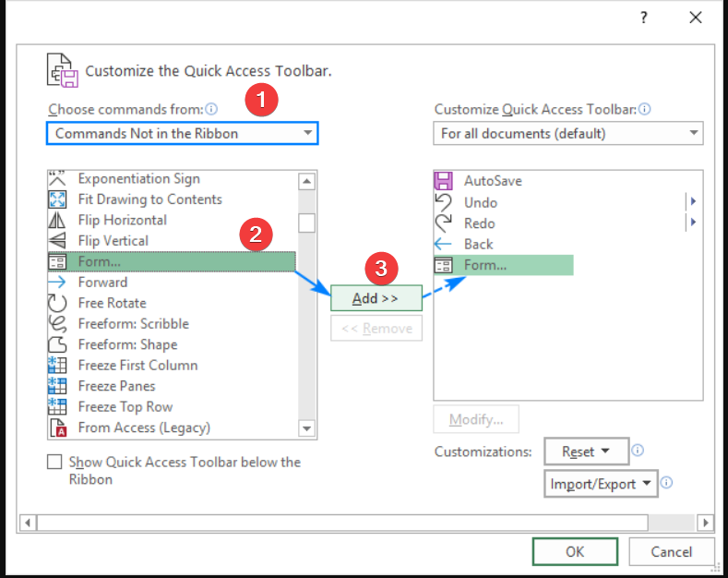Click scroll up arrow of commands list
728x578 pixels.
point(306,181)
